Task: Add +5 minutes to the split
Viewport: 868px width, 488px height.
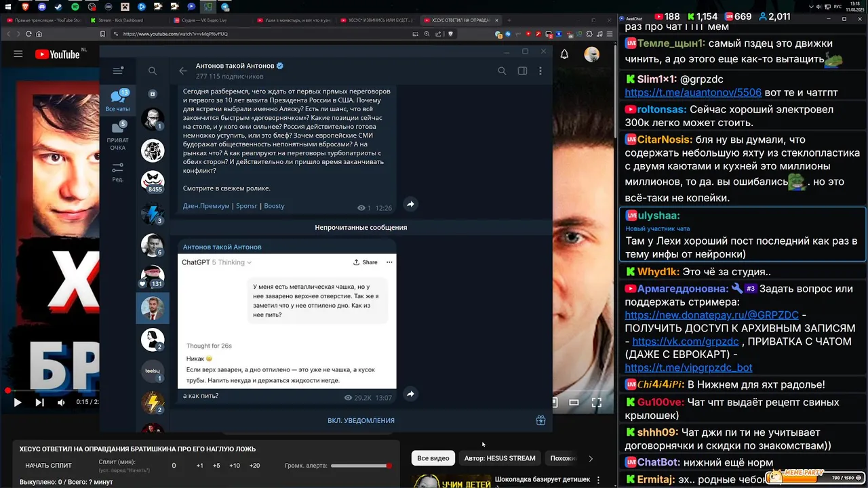Action: point(216,466)
